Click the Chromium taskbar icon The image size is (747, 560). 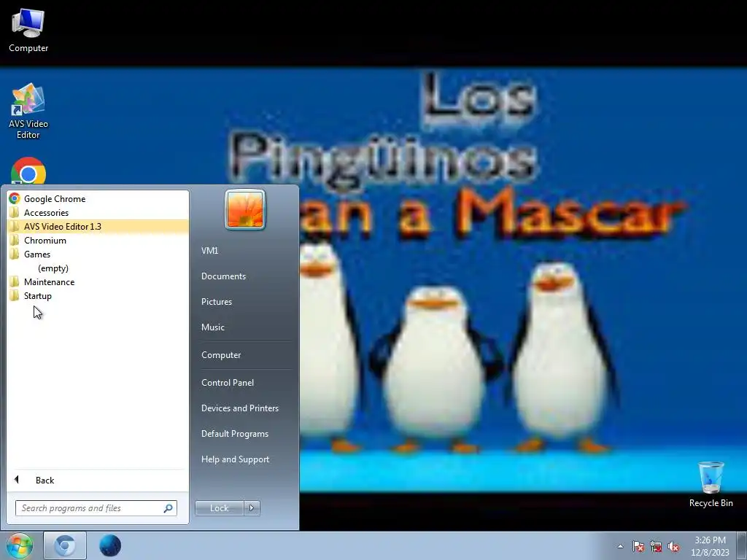(x=65, y=545)
